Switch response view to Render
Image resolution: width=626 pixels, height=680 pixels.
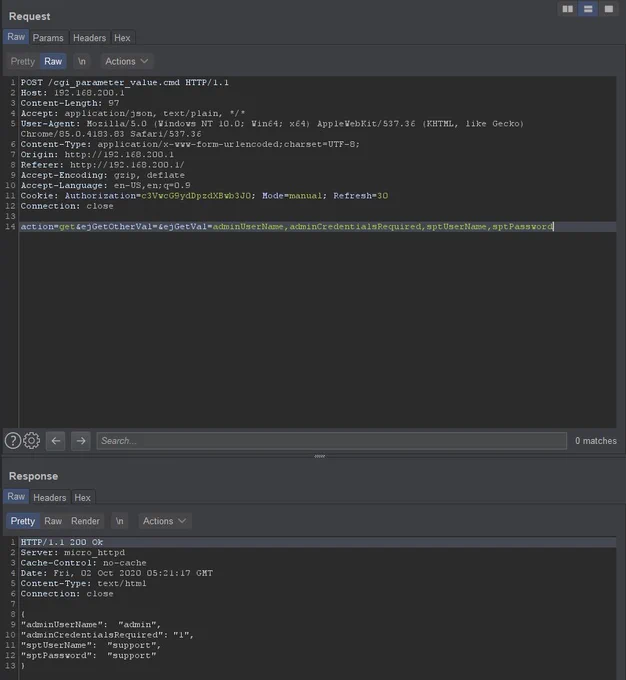[x=85, y=521]
